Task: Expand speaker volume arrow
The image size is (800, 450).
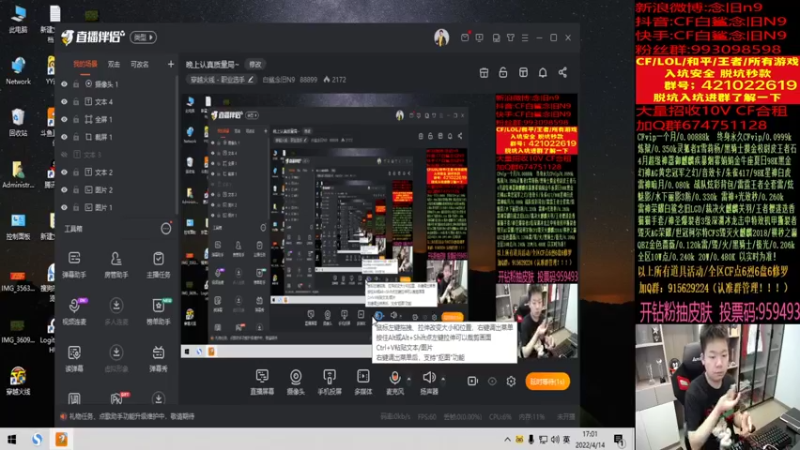Action: click(x=443, y=379)
